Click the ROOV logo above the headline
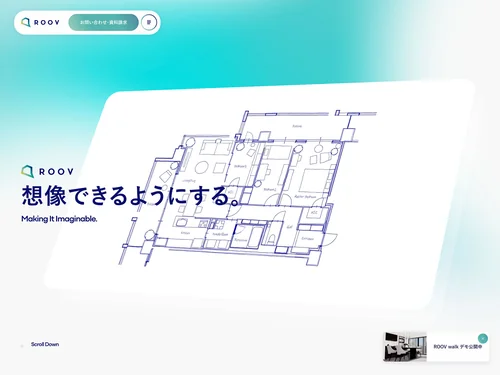 click(x=47, y=171)
